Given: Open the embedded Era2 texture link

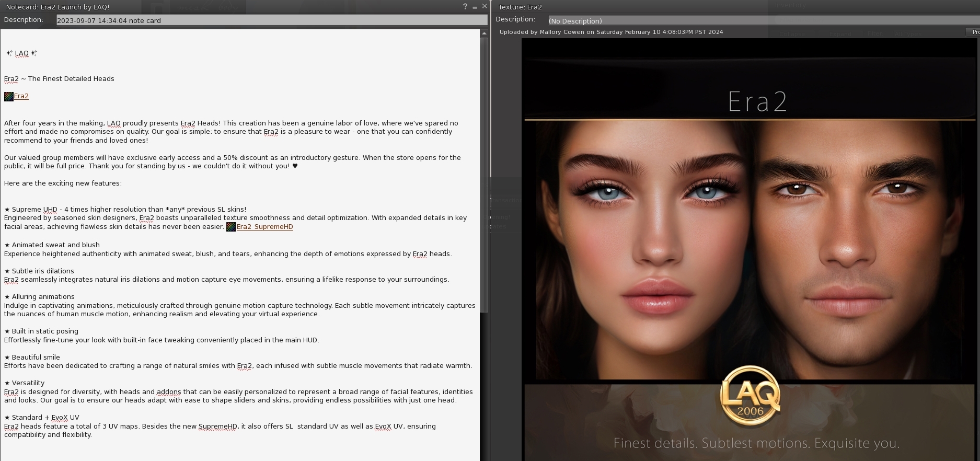Looking at the screenshot, I should pos(21,96).
